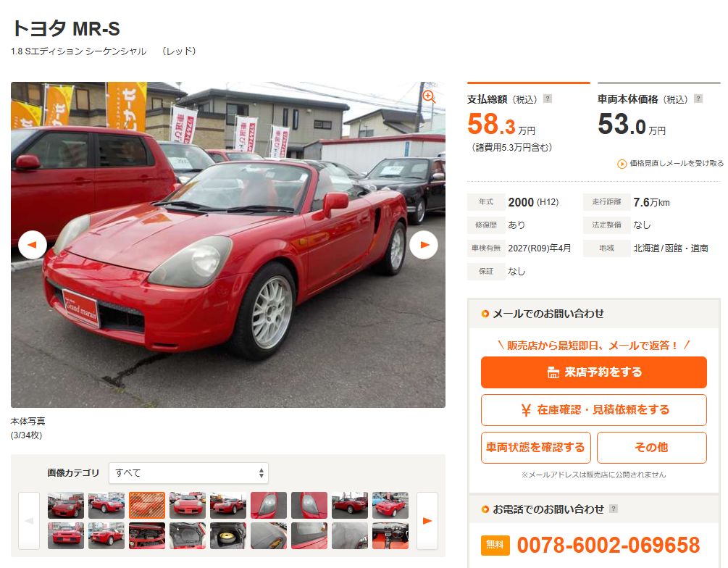This screenshot has height=568, width=728.
Task: Click the magnifier zoom icon on photo
Action: tap(429, 96)
